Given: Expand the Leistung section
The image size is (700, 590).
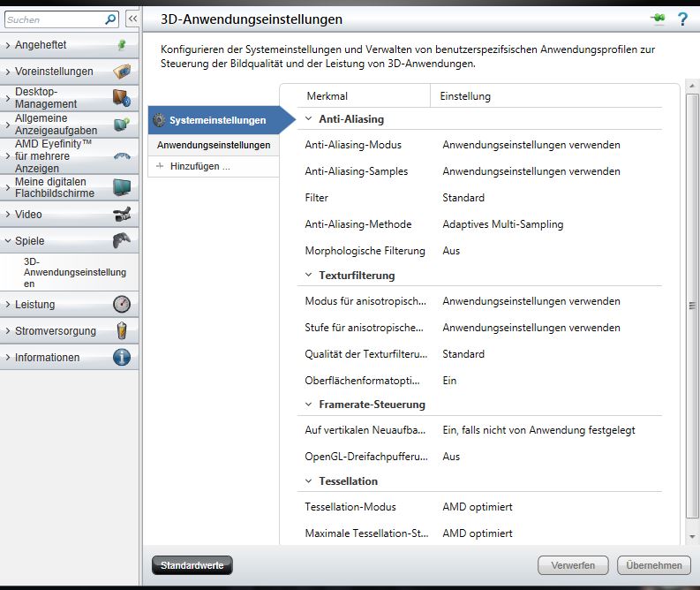Looking at the screenshot, I should (8, 305).
